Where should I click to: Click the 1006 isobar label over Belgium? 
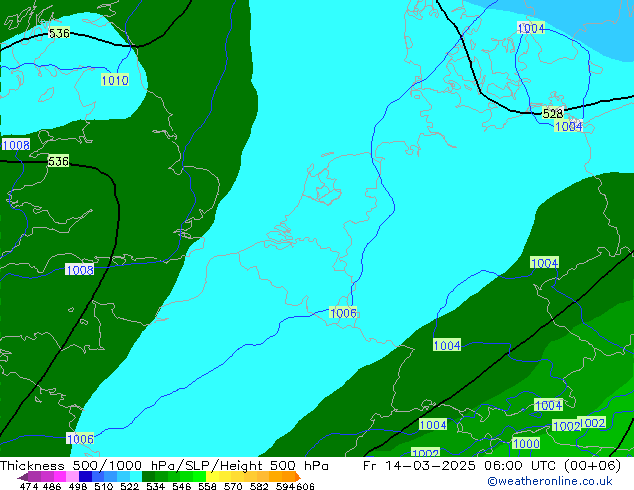[x=343, y=313]
